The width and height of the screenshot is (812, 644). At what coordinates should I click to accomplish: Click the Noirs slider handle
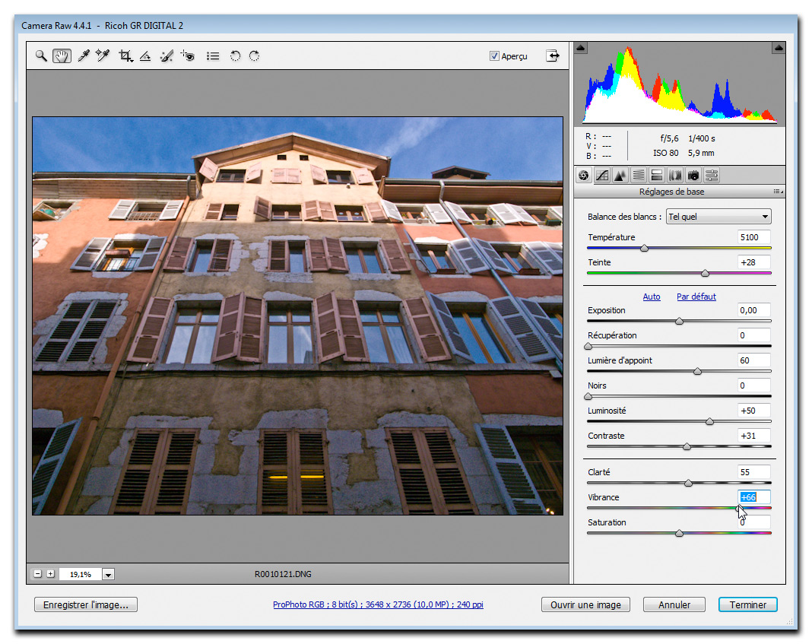(588, 397)
